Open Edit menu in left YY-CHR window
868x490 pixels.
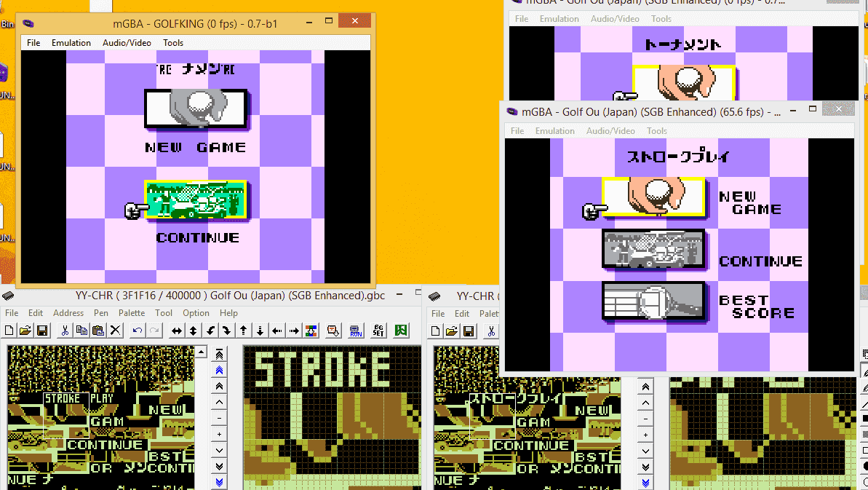coord(36,313)
